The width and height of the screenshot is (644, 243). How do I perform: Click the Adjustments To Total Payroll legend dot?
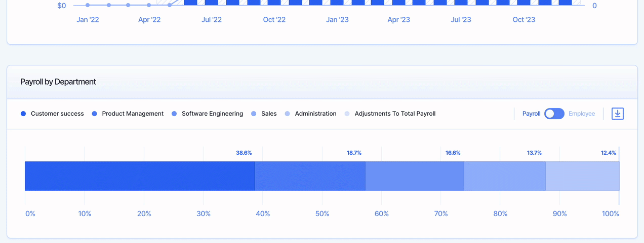347,114
